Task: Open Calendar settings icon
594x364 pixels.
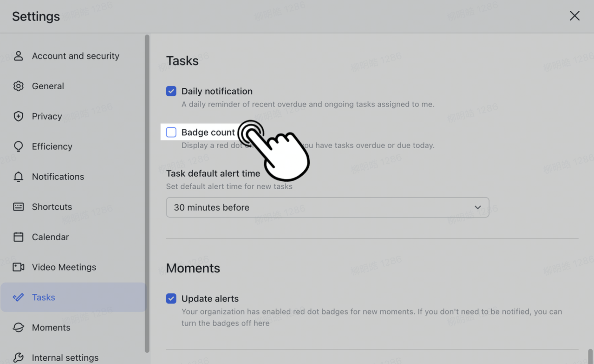Action: (18, 237)
